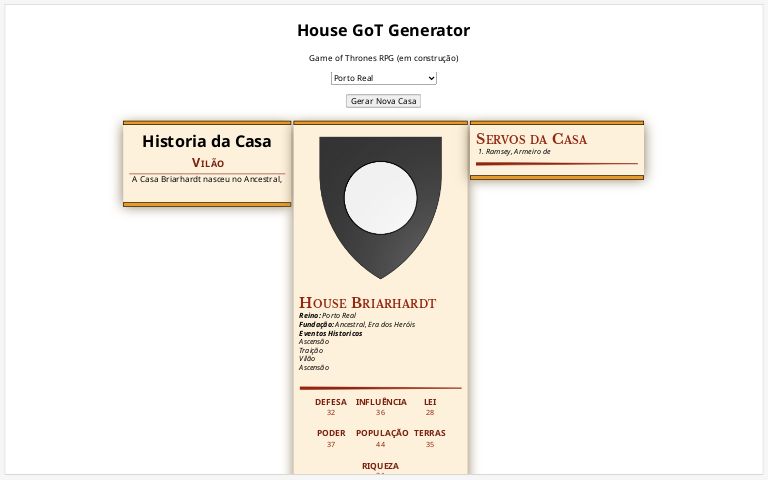The width and height of the screenshot is (768, 480).
Task: Click the Historia da Casa heading
Action: pos(207,141)
